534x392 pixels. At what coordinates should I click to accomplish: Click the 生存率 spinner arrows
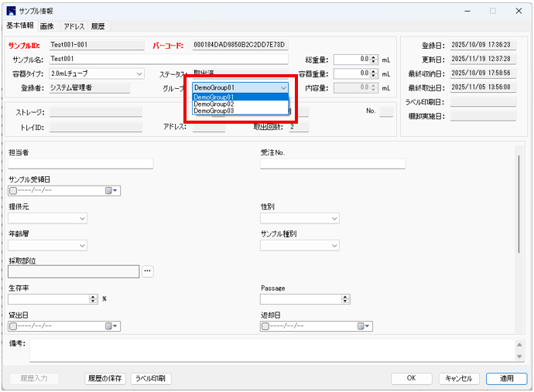[x=94, y=298]
